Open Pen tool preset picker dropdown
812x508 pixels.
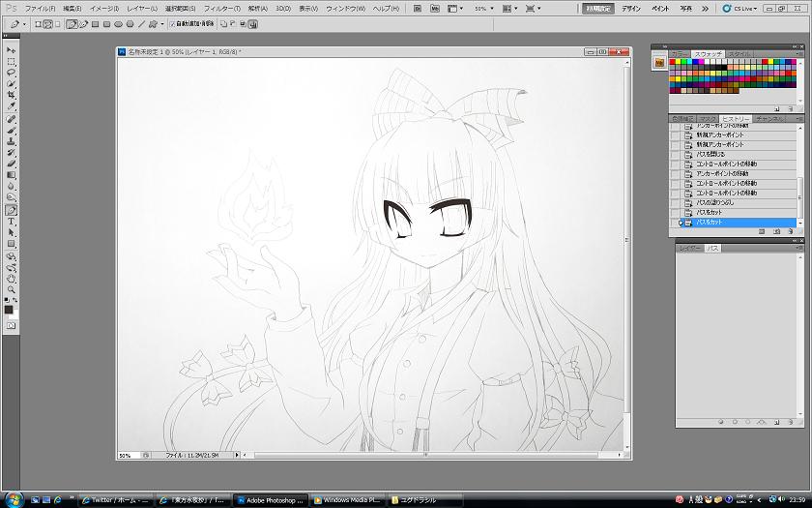point(24,24)
